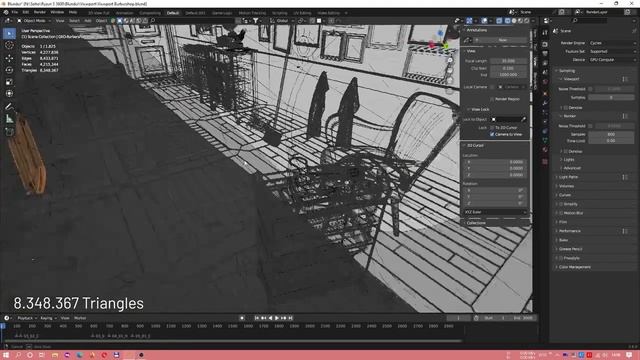The height and width of the screenshot is (360, 640).
Task: Open the viewport View menu button
Action: (x=60, y=21)
